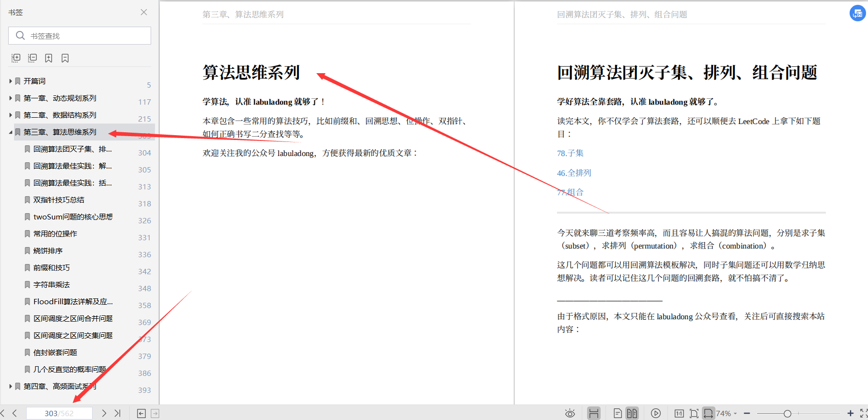Toggle fit width icon

pos(708,413)
